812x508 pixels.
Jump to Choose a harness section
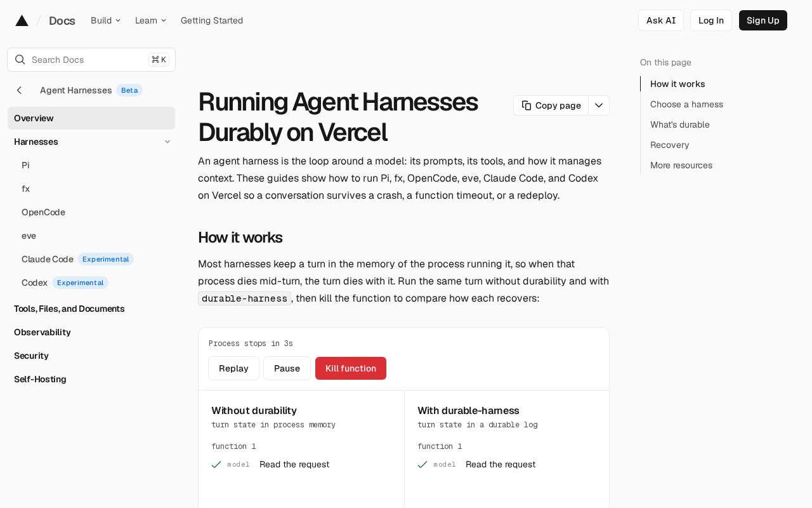pos(686,104)
